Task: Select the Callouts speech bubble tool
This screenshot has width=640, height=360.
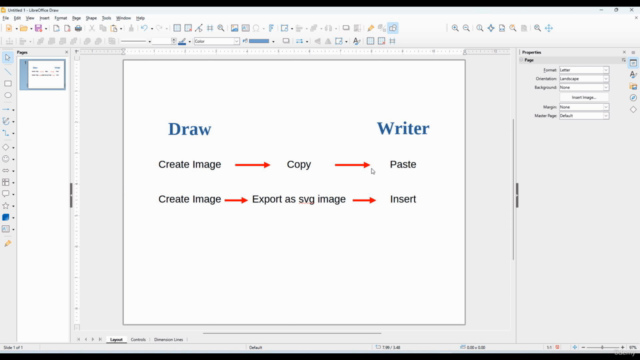Action: [6, 194]
